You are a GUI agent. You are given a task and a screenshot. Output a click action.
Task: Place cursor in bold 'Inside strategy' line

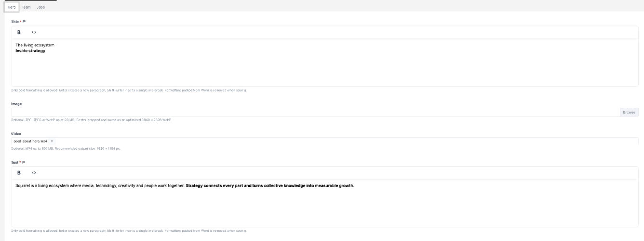30,50
